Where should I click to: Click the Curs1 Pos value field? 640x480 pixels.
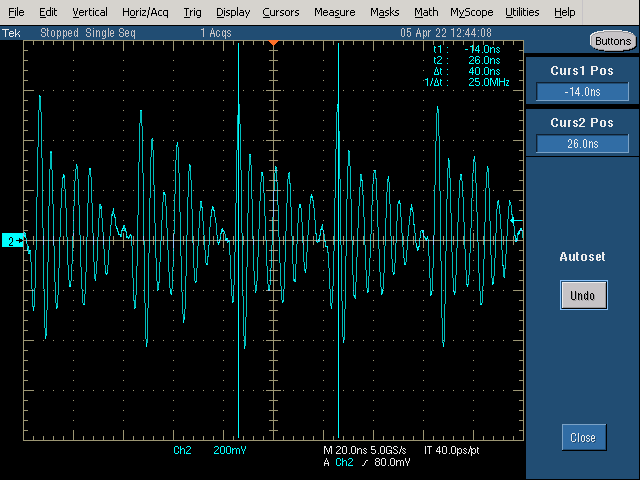coord(582,92)
